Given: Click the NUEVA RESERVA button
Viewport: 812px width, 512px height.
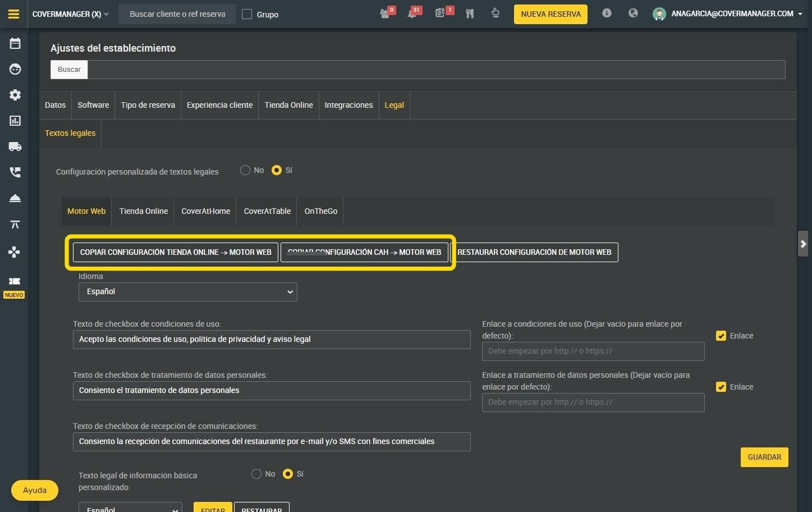Looking at the screenshot, I should (550, 14).
